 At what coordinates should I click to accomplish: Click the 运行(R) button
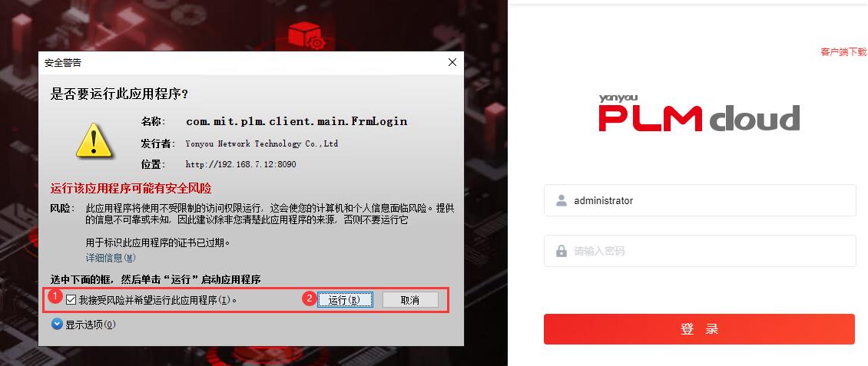point(345,300)
